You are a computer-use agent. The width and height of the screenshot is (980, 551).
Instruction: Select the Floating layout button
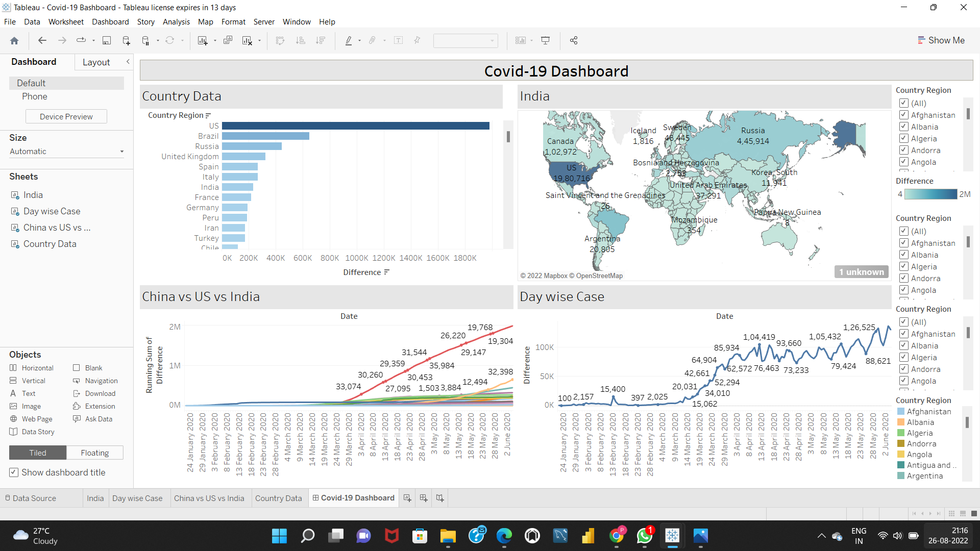point(95,453)
